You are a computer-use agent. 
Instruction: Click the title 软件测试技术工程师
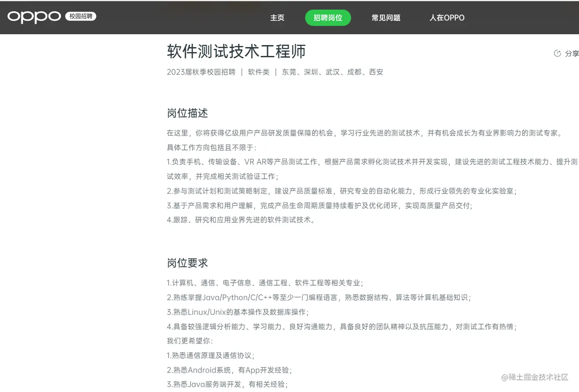coord(236,51)
